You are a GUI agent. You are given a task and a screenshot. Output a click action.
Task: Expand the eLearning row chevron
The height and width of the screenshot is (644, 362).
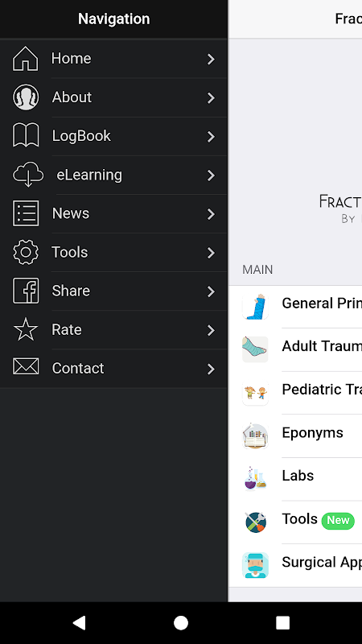[x=211, y=175]
